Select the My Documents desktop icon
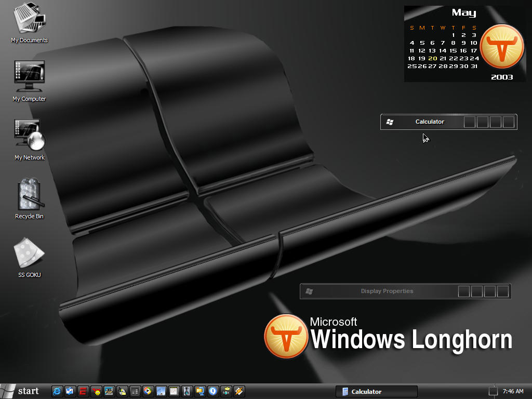Screen dimensions: 532x399 coord(29,22)
